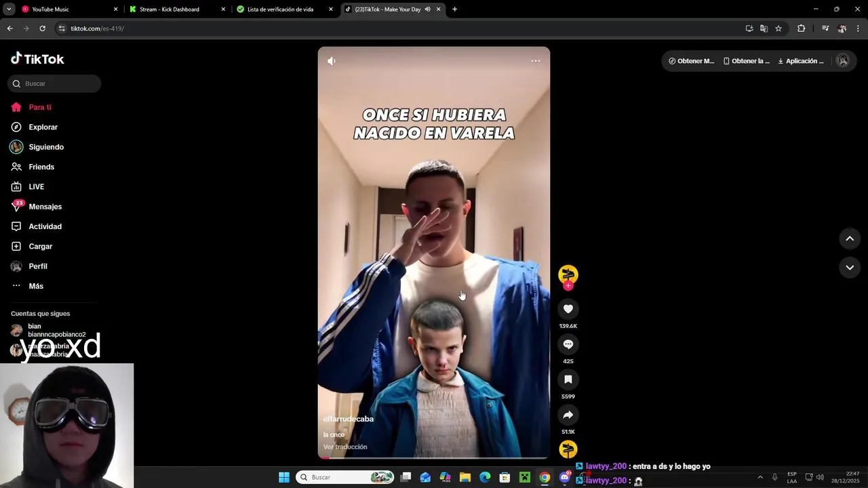
Task: Open the Chrome profile avatar
Action: 842,28
